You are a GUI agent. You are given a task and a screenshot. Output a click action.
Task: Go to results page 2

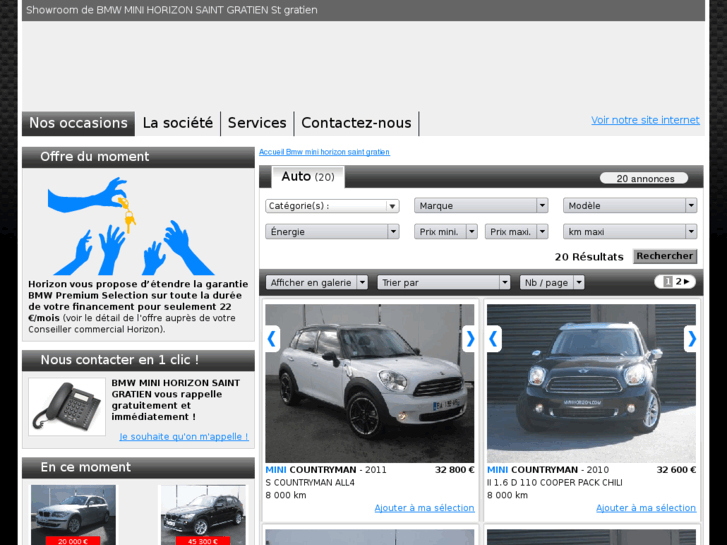678,282
